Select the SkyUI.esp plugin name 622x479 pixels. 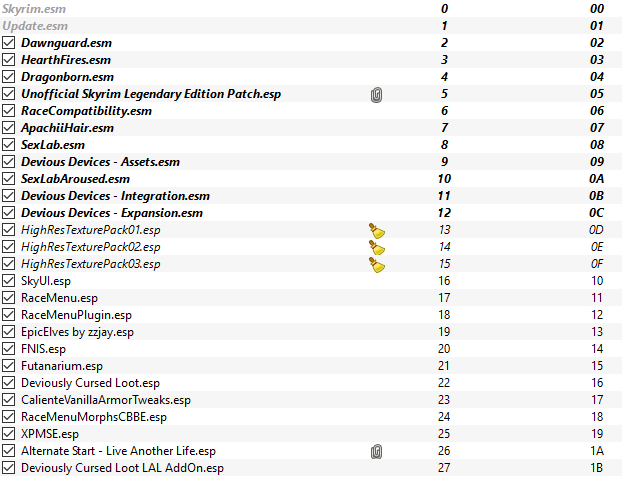pyautogui.click(x=46, y=282)
